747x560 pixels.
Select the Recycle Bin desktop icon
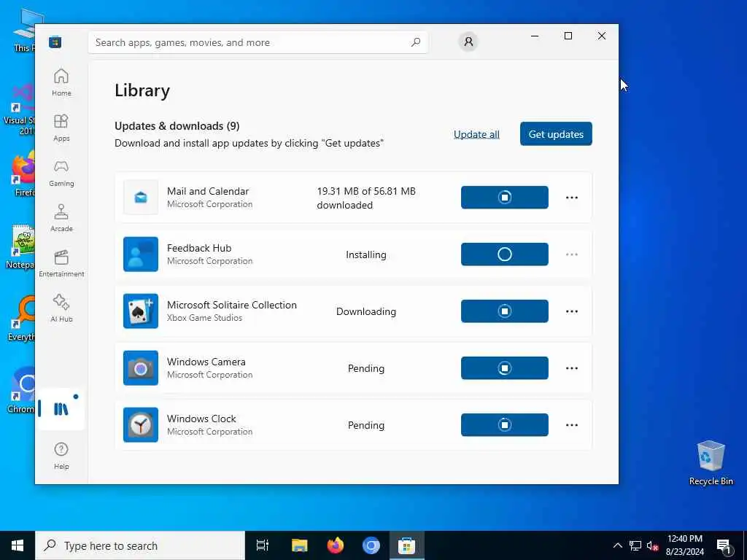[x=711, y=463]
